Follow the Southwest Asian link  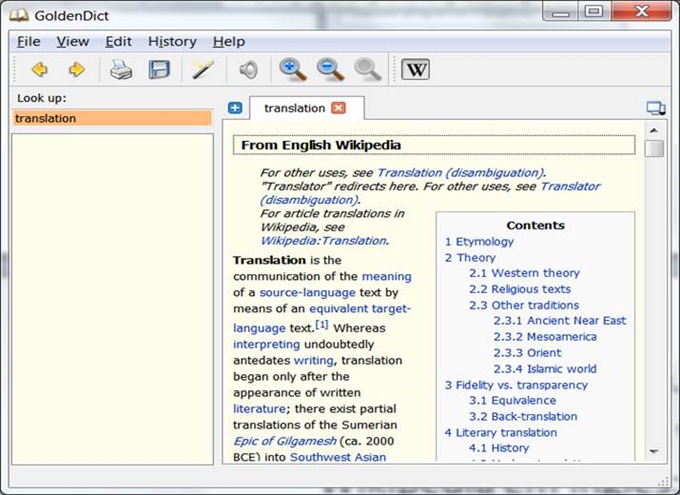(338, 457)
